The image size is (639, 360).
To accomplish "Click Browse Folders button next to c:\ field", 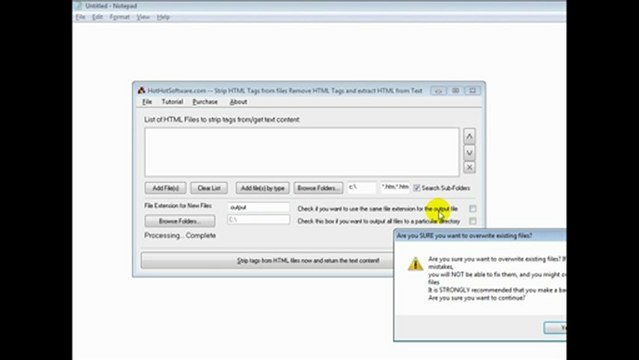I will pos(318,188).
